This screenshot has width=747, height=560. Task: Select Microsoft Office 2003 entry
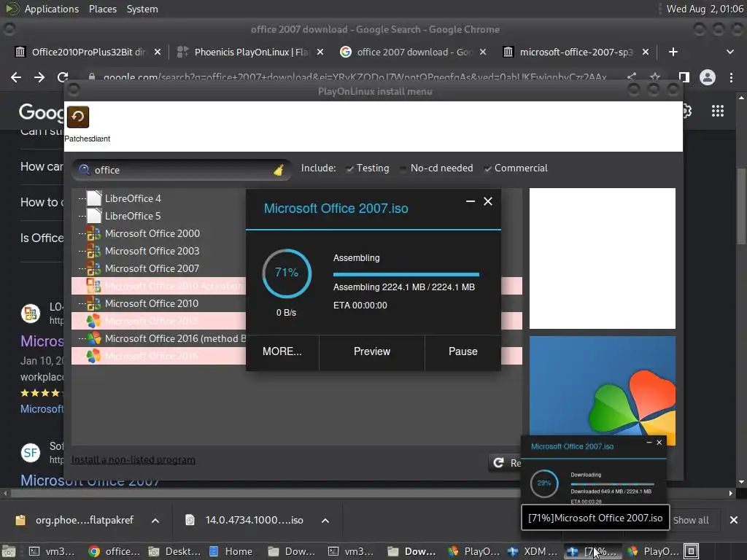click(152, 251)
